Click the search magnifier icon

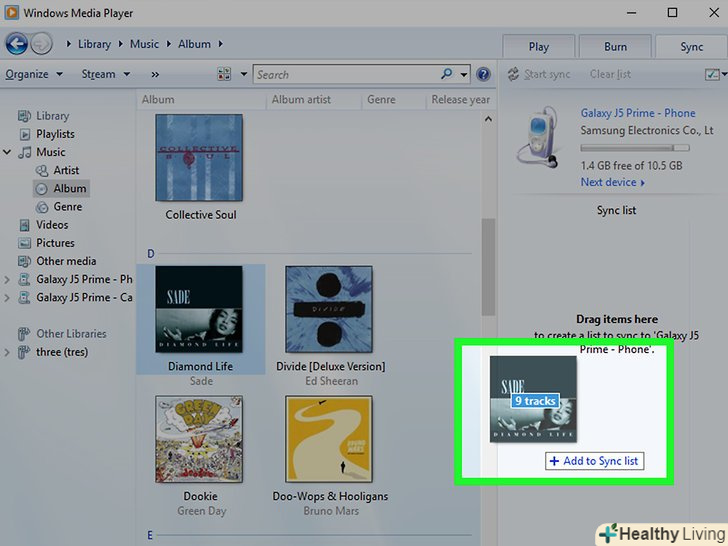pyautogui.click(x=447, y=74)
